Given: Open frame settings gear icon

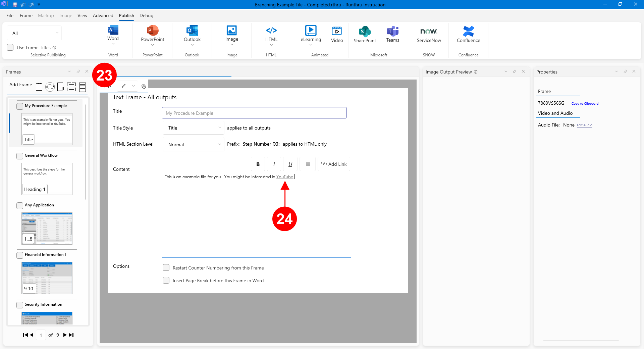Looking at the screenshot, I should click(x=144, y=86).
